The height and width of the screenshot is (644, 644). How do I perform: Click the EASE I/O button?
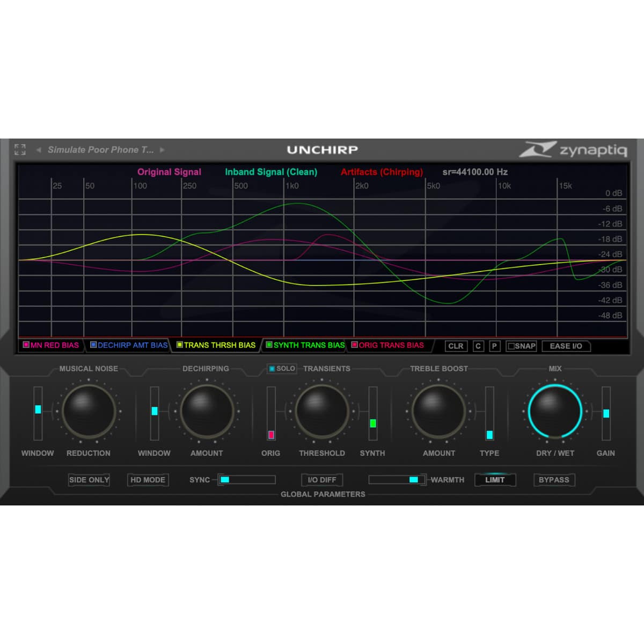pos(566,346)
